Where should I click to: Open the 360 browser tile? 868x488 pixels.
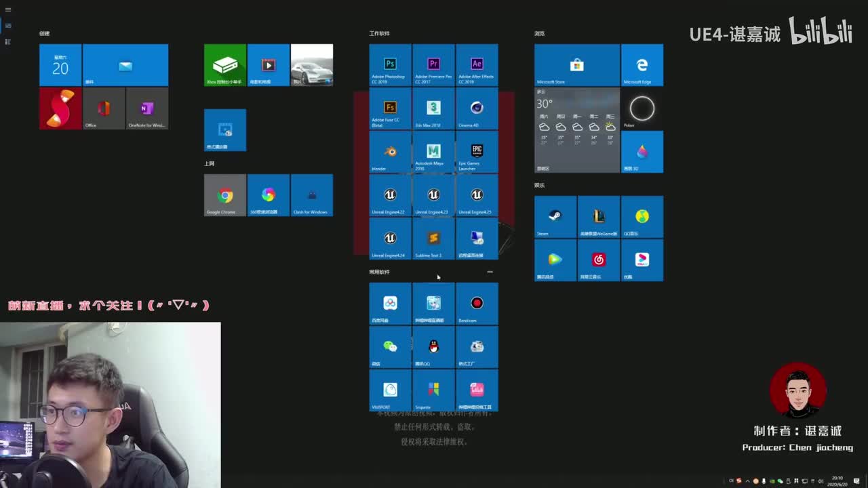pos(269,195)
